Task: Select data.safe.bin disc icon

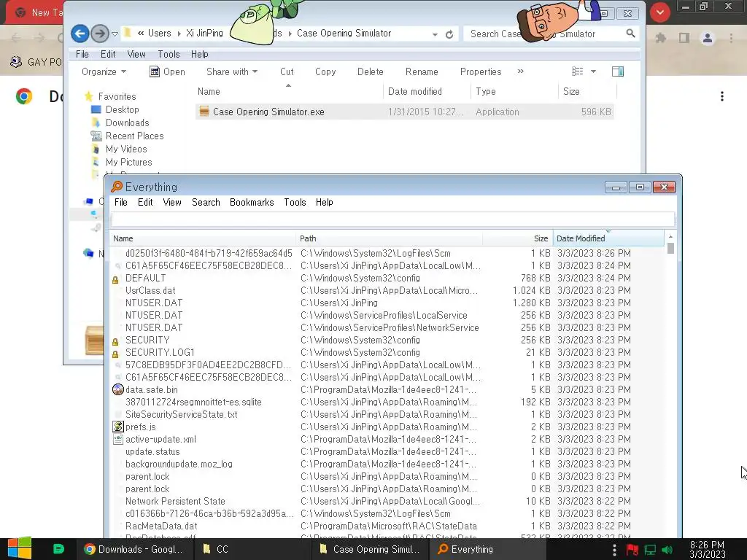Action: pos(117,389)
